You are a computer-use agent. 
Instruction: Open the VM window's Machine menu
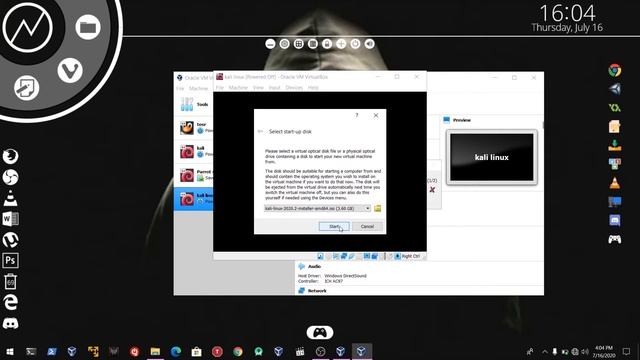tap(238, 88)
